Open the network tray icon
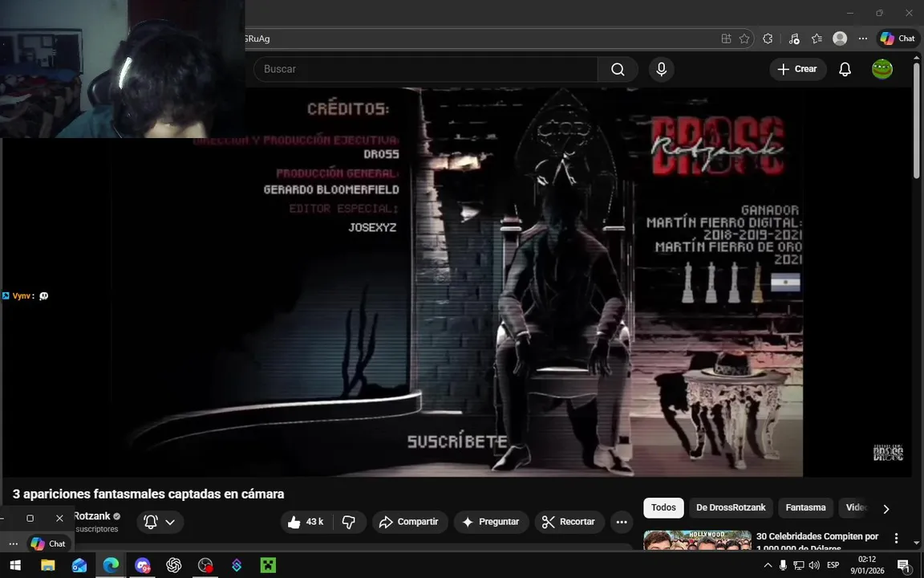Screen dimensions: 924x578 (799, 565)
